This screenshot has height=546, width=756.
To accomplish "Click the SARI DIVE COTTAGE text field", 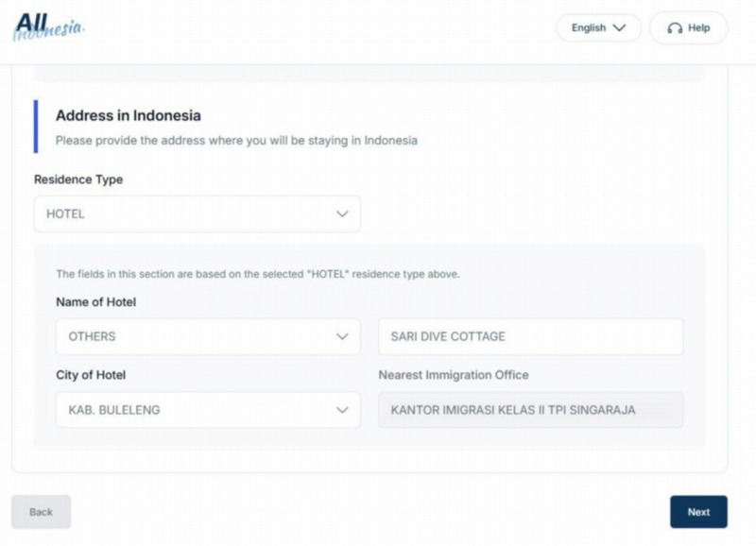I will tap(530, 336).
